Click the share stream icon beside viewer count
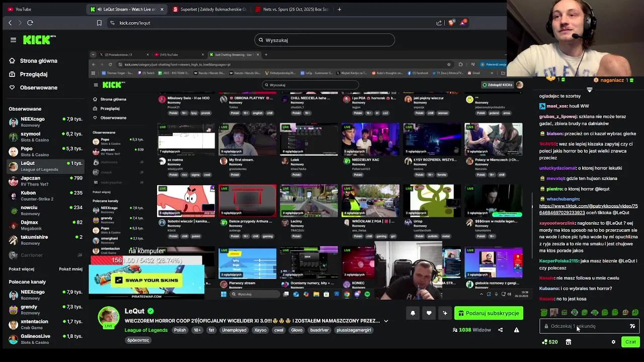This screenshot has width=644, height=362. coord(500,330)
